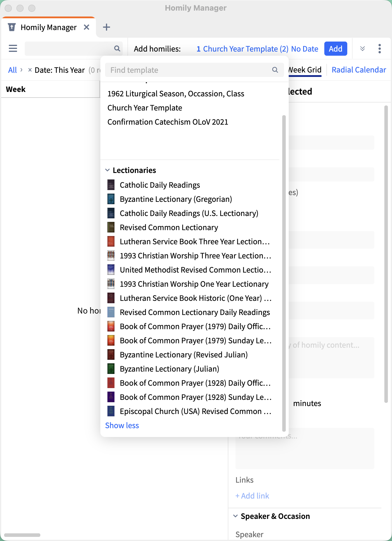Viewport: 392px width, 541px height.
Task: Click the horizontal scrollbar at window bottom
Action: (x=22, y=535)
